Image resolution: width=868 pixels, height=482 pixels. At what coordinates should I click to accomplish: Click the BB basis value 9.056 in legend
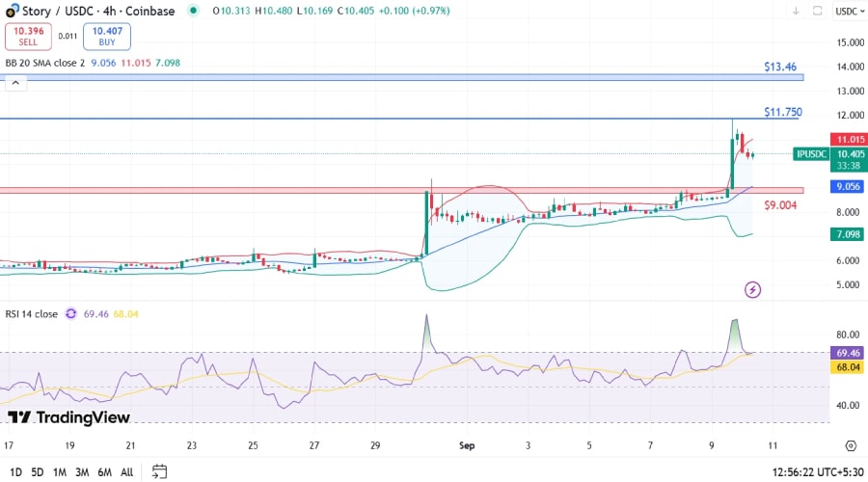[103, 63]
